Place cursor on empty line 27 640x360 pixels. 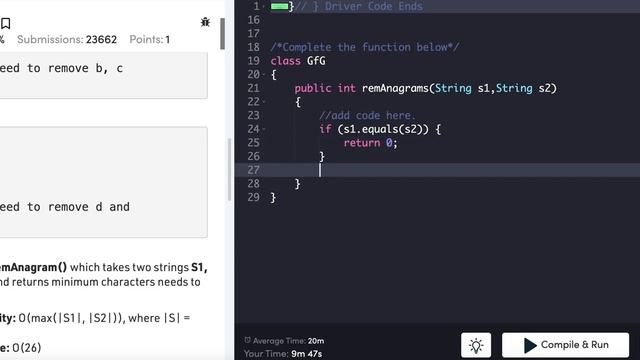[x=437, y=170]
